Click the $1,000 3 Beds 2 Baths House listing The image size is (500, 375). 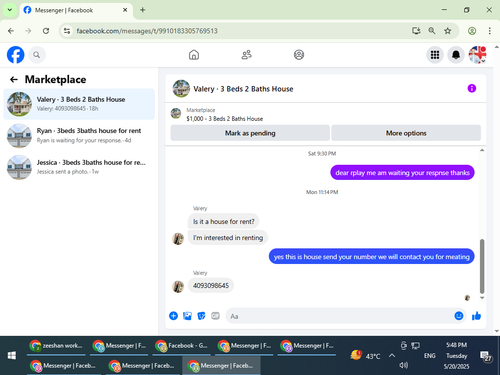225,119
